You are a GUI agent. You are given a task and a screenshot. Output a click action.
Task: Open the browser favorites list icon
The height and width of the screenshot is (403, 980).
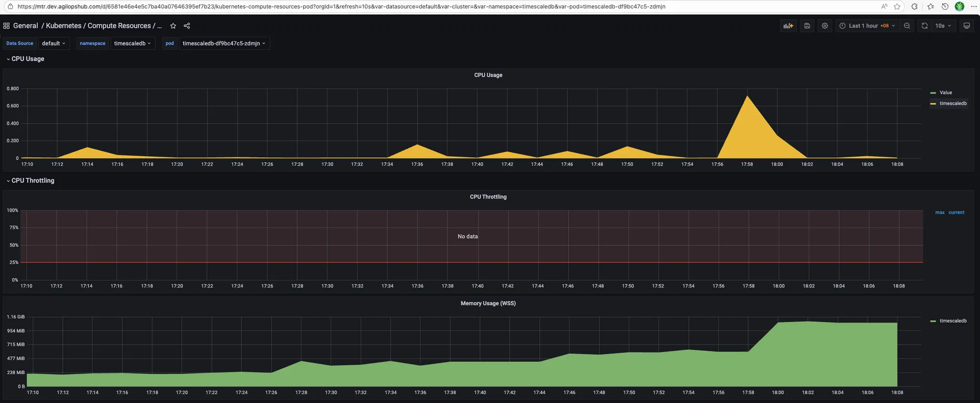(x=930, y=7)
